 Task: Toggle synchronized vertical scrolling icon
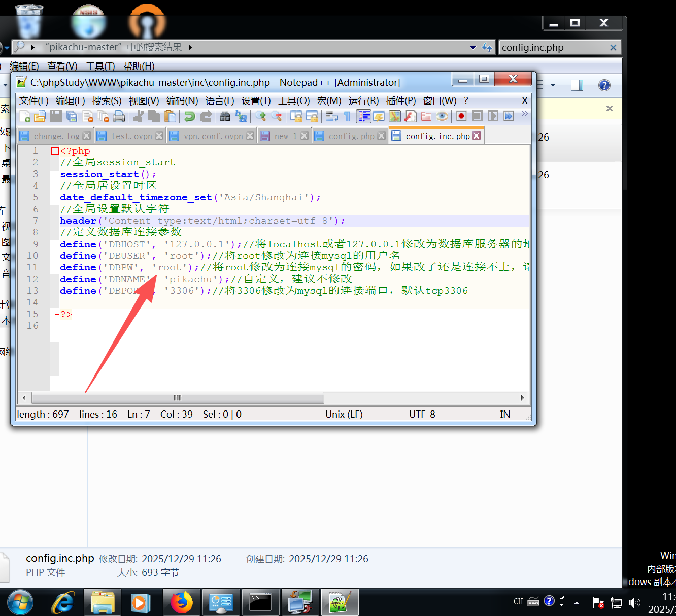[296, 116]
